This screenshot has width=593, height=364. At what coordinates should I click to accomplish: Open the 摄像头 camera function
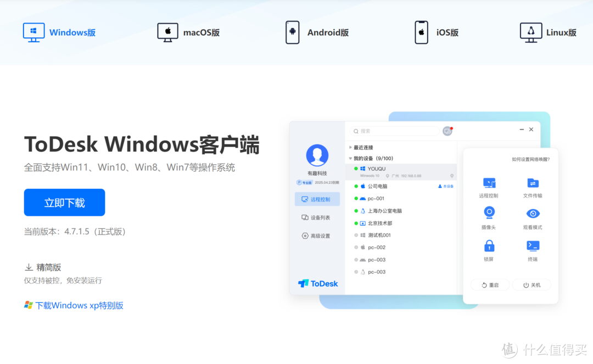pos(489,218)
